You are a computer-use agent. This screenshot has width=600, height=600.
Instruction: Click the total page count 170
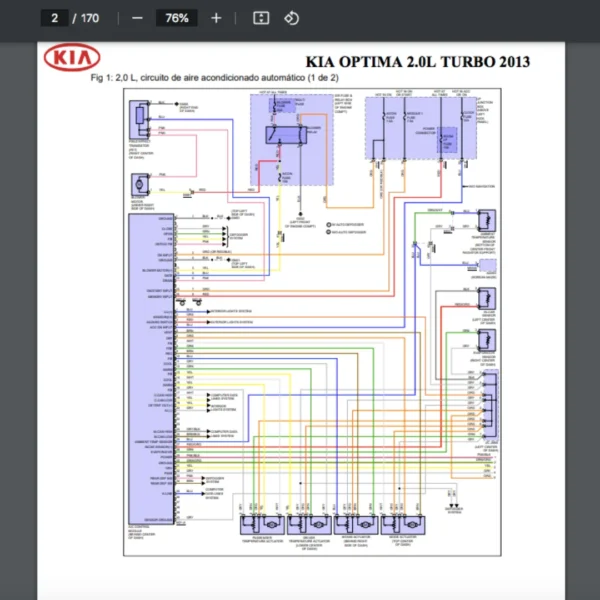click(x=90, y=18)
